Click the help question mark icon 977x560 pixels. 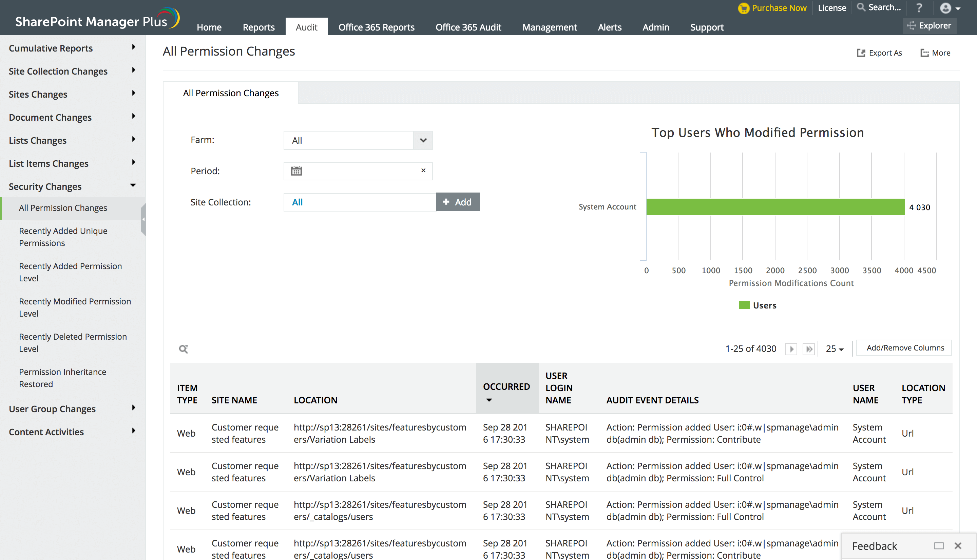pyautogui.click(x=919, y=8)
